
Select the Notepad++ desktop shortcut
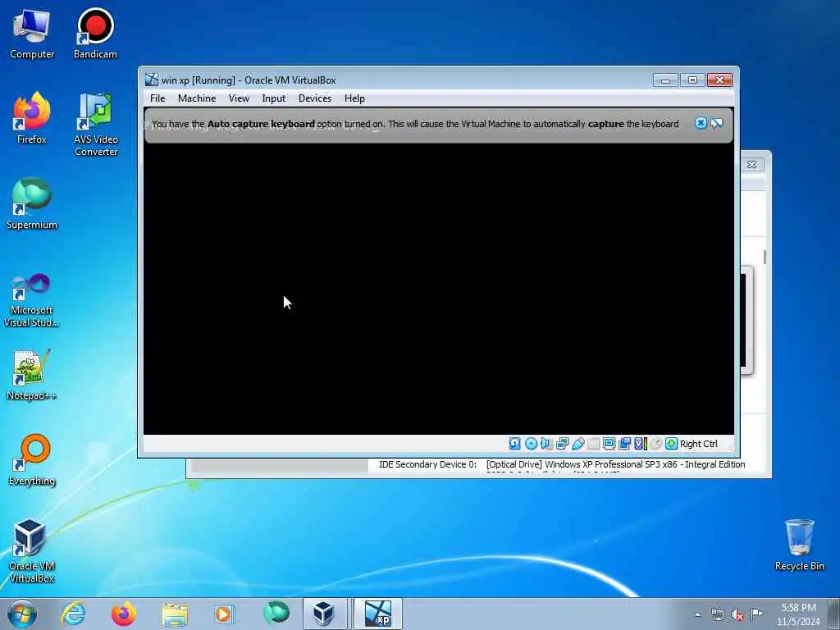click(32, 375)
